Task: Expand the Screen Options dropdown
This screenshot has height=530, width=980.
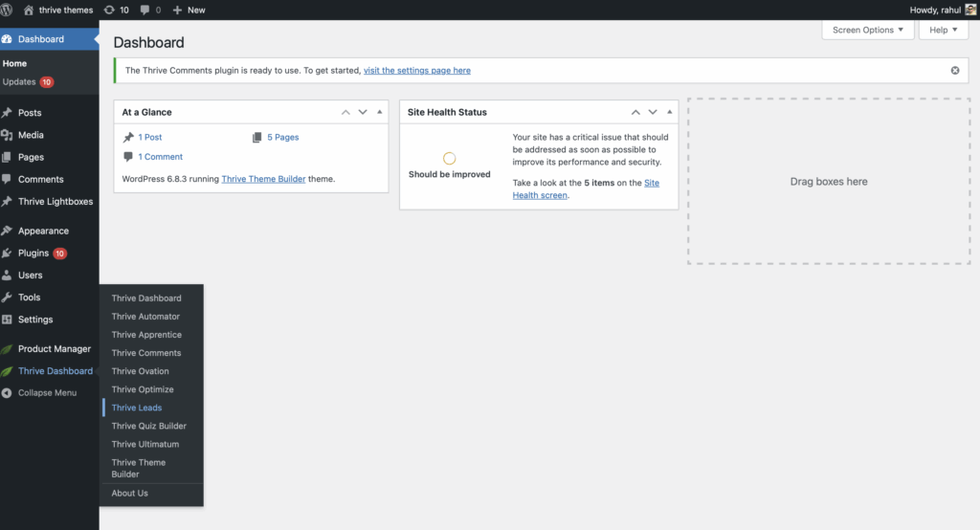Action: (x=867, y=30)
